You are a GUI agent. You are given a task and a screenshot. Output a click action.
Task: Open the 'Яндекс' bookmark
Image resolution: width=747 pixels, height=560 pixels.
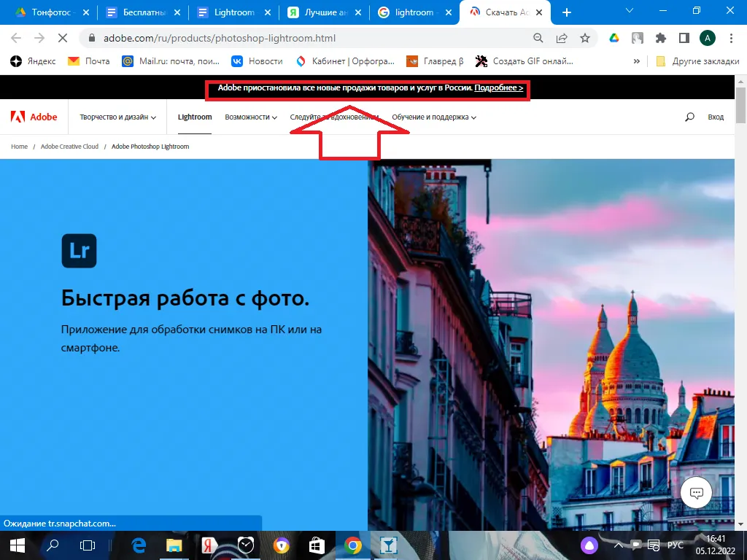33,61
